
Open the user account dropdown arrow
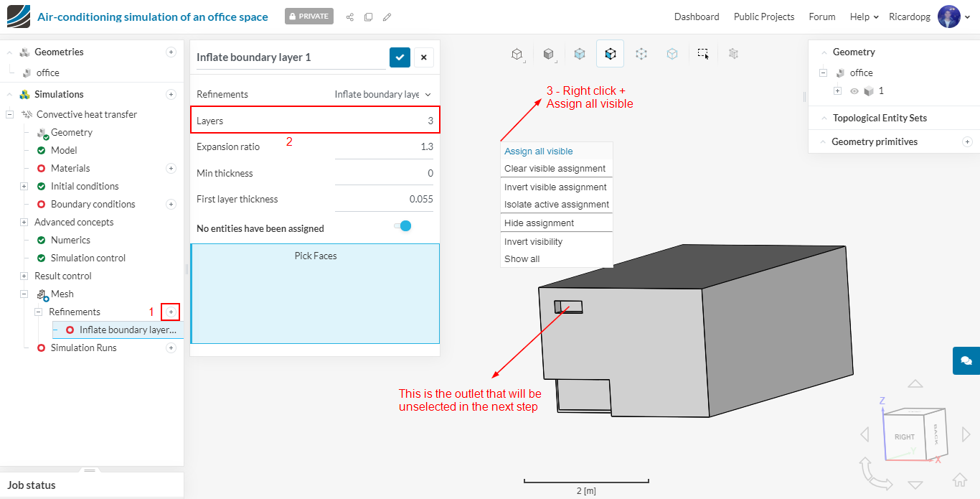pos(968,17)
